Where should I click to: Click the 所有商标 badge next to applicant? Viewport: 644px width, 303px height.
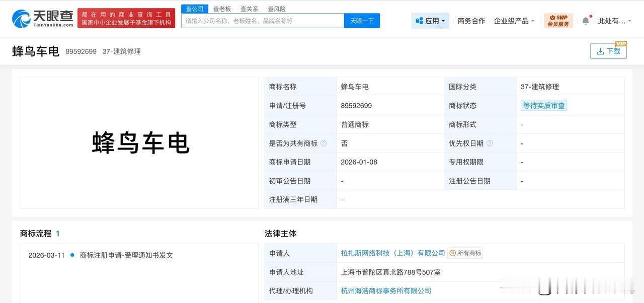pyautogui.click(x=465, y=253)
